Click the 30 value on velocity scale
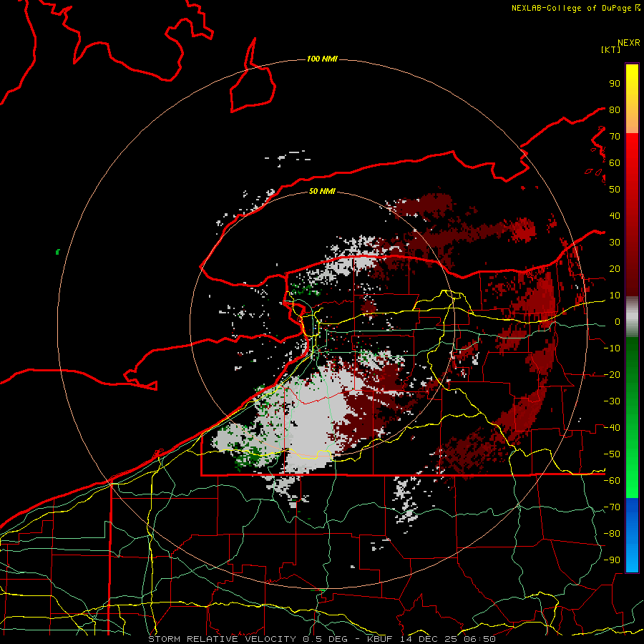Viewport: 644px width, 644px height. 615,243
